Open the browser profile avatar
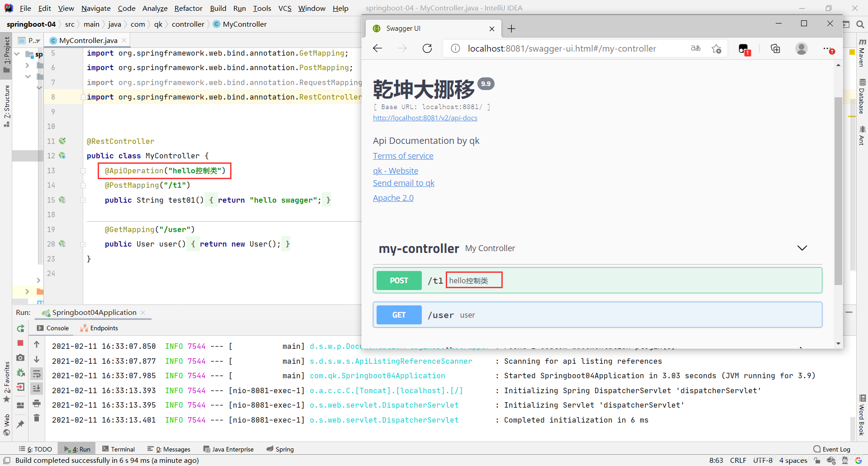Viewport: 868px width, 466px height. click(802, 48)
